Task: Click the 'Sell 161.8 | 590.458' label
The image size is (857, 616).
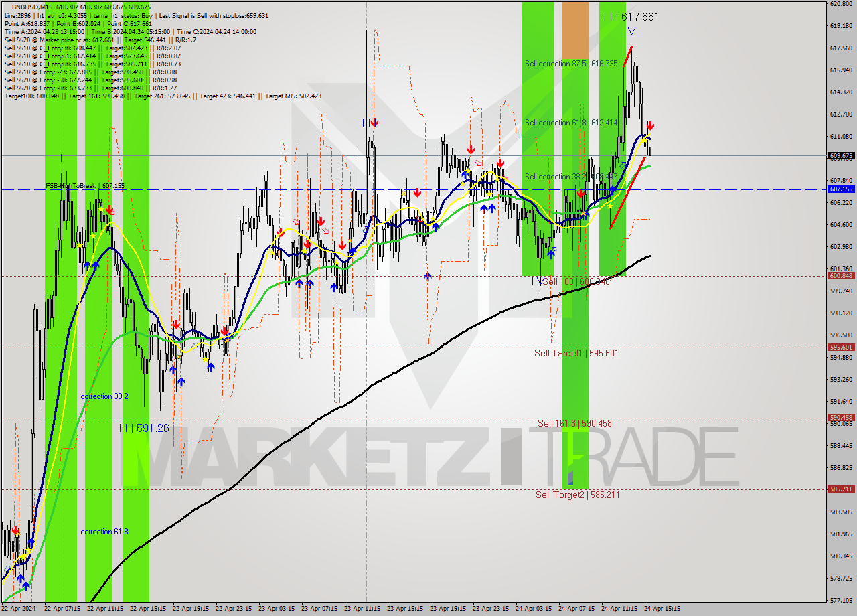Action: coord(574,423)
